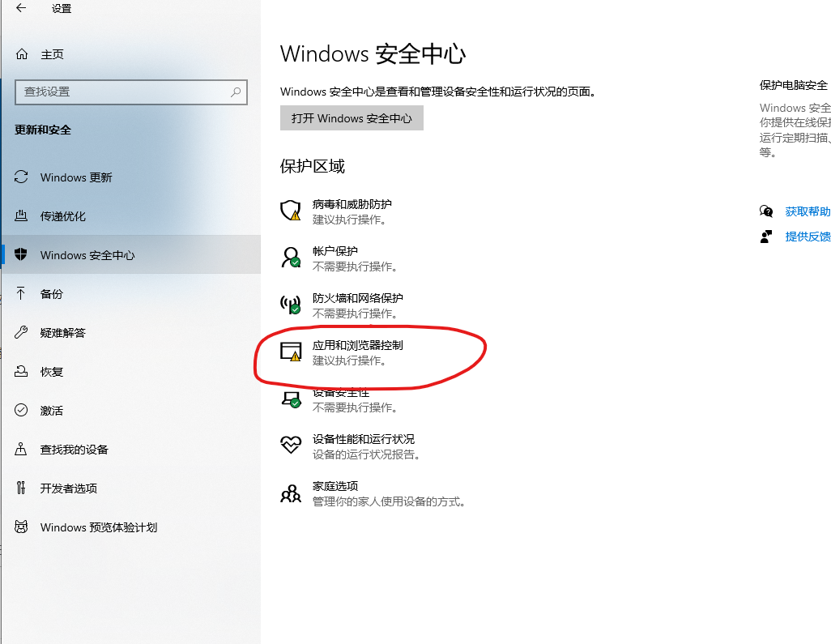This screenshot has height=644, width=831.
Task: Click the 激活 checkmark circle icon
Action: coord(21,410)
